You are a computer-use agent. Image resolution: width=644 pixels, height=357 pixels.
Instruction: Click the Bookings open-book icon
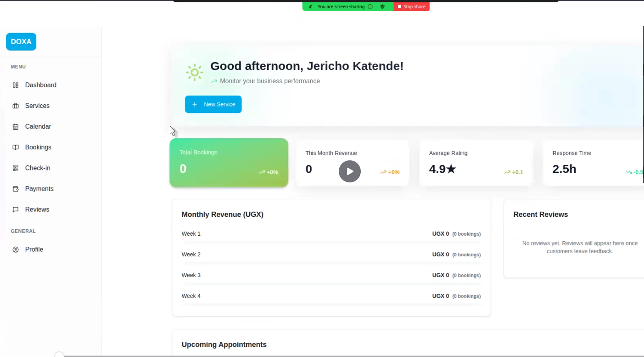tap(16, 147)
